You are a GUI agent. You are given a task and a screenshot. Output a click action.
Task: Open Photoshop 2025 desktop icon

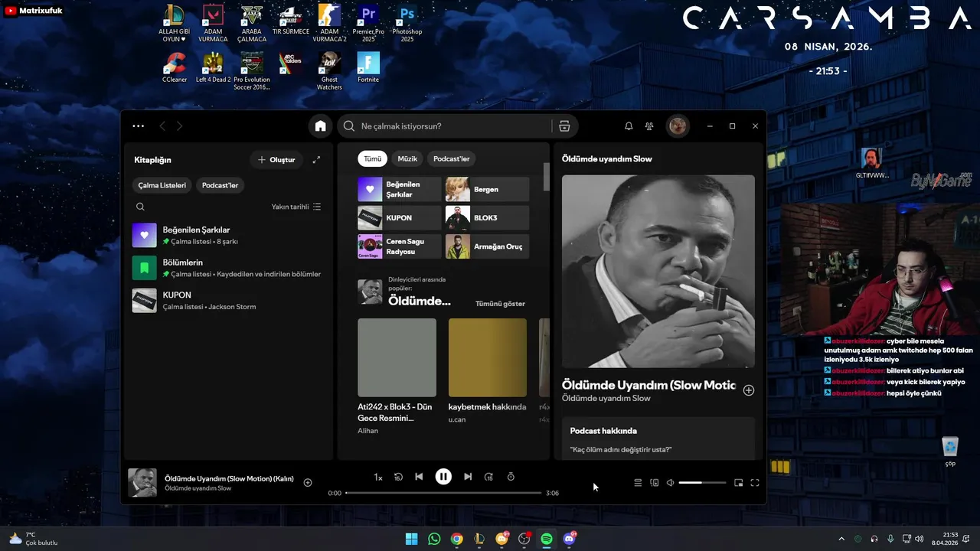point(407,23)
